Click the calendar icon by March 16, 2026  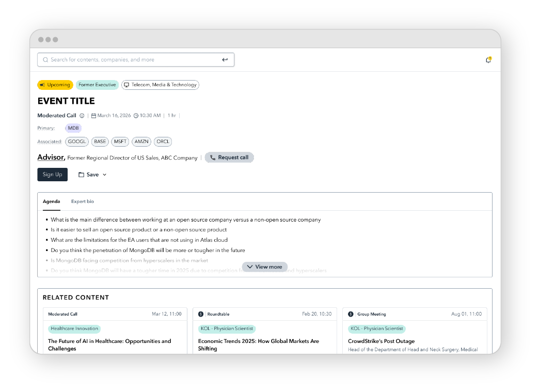[93, 116]
